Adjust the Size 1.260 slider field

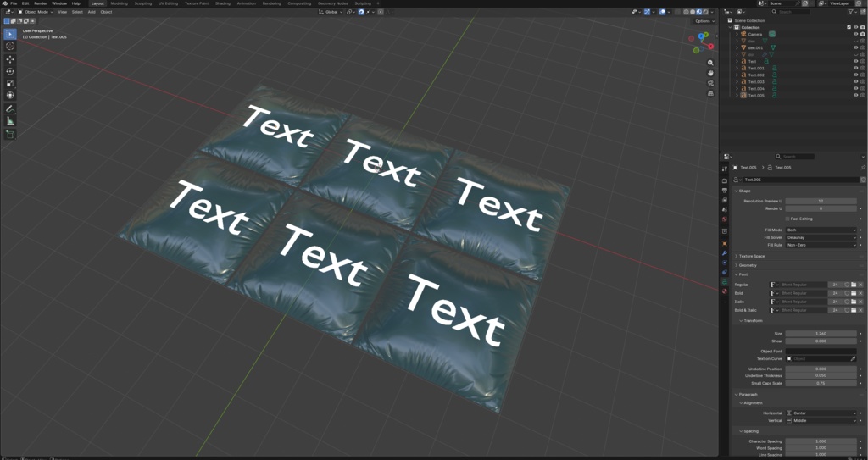[x=821, y=334]
